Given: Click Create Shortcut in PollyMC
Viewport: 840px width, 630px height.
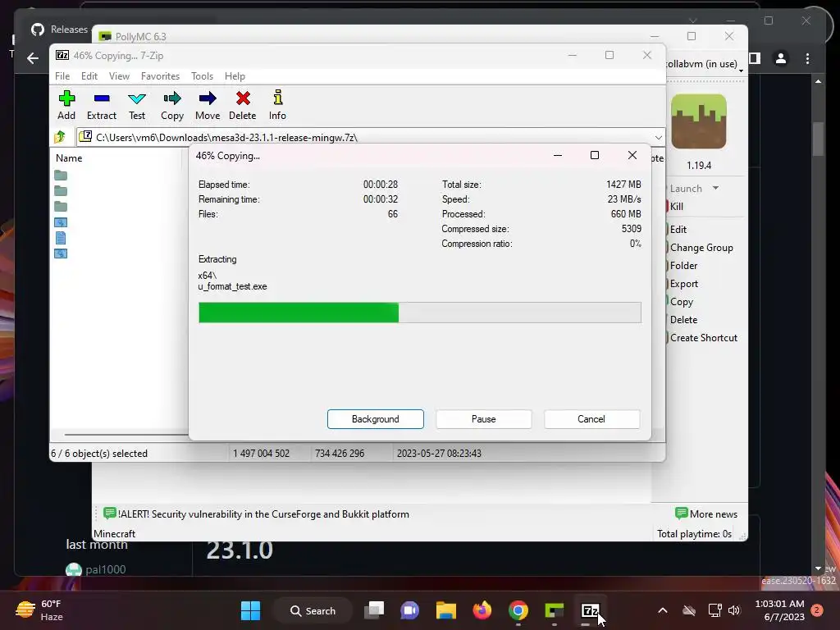Looking at the screenshot, I should point(703,338).
